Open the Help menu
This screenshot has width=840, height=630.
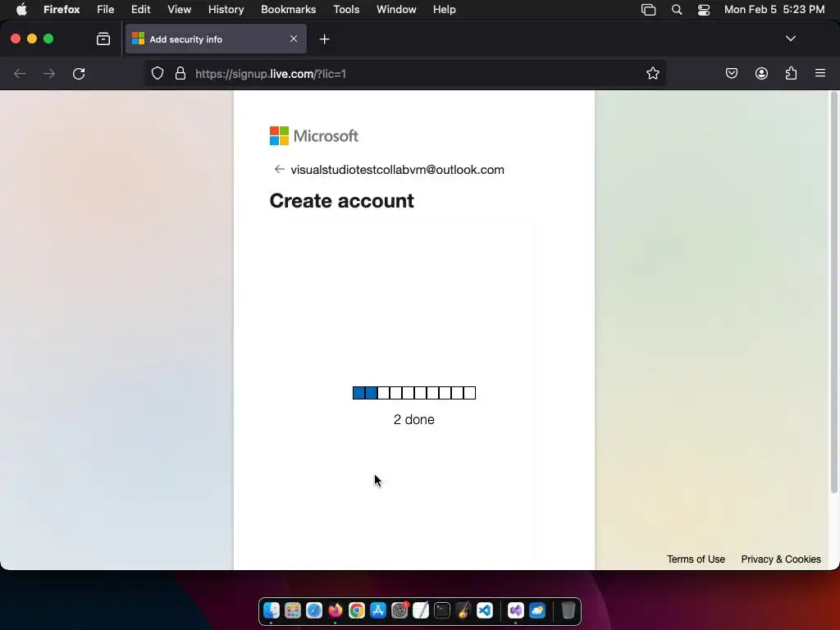coord(444,10)
